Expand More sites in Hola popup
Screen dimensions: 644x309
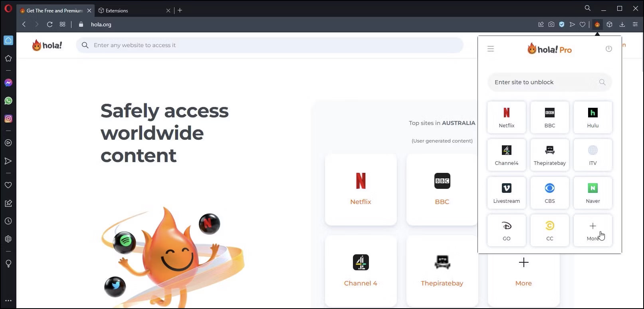(x=593, y=230)
